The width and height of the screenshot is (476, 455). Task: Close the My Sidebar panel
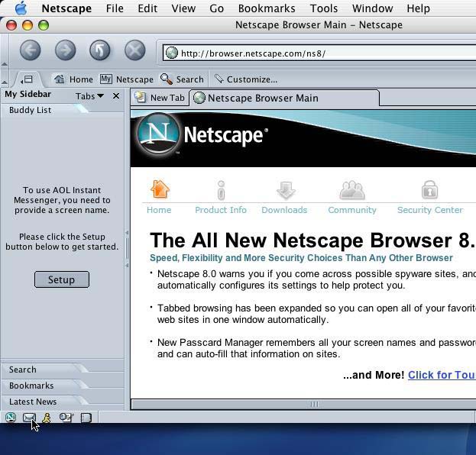pyautogui.click(x=116, y=96)
